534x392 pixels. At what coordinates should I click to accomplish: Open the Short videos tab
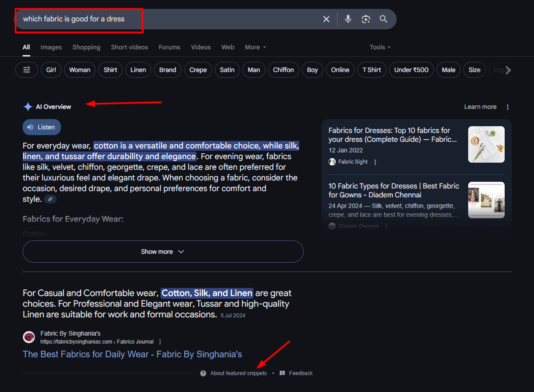coord(129,47)
